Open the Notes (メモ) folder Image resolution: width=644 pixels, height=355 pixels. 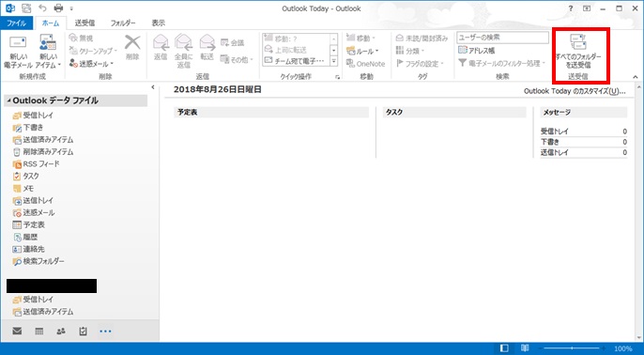23,189
